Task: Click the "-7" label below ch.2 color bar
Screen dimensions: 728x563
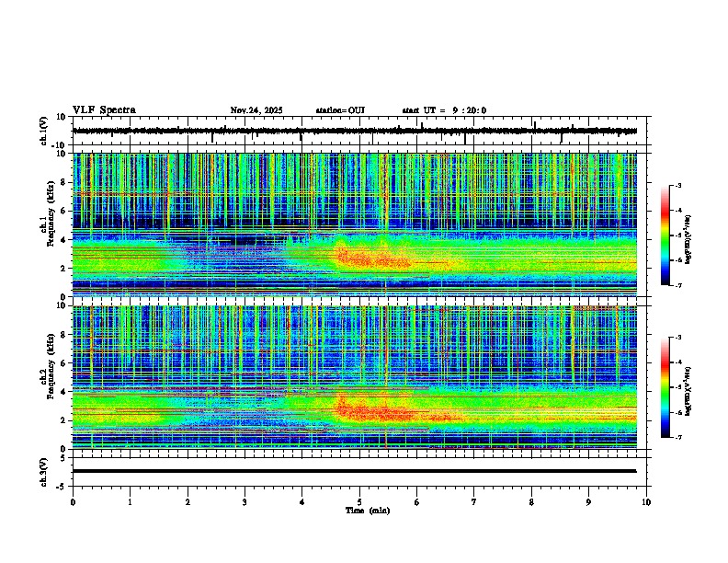Action: tap(677, 438)
